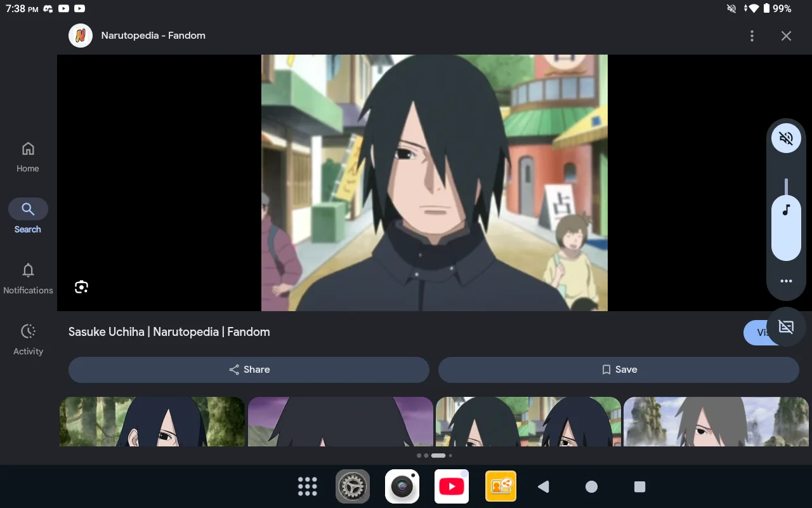Check the Wi-Fi status icon
The image size is (812, 508).
pyautogui.click(x=752, y=8)
